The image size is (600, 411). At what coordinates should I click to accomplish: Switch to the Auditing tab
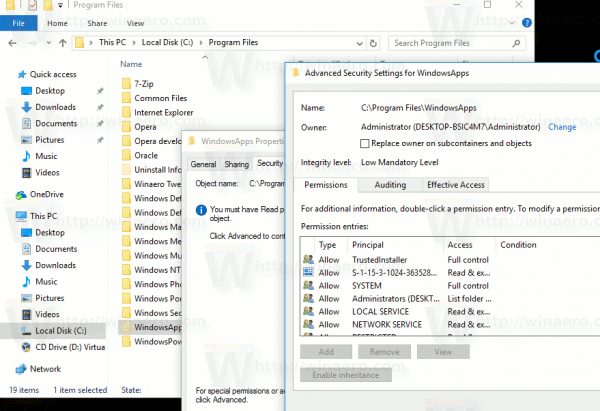[x=390, y=185]
